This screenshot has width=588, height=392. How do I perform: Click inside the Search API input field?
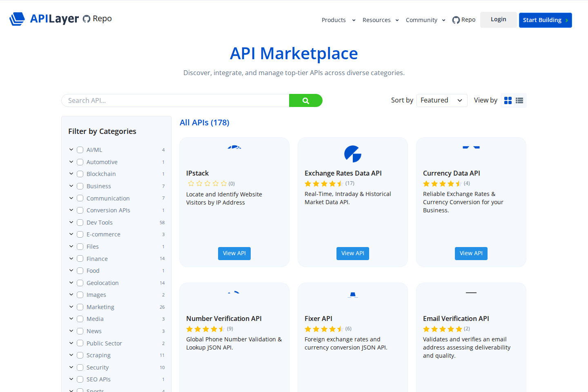coord(171,100)
